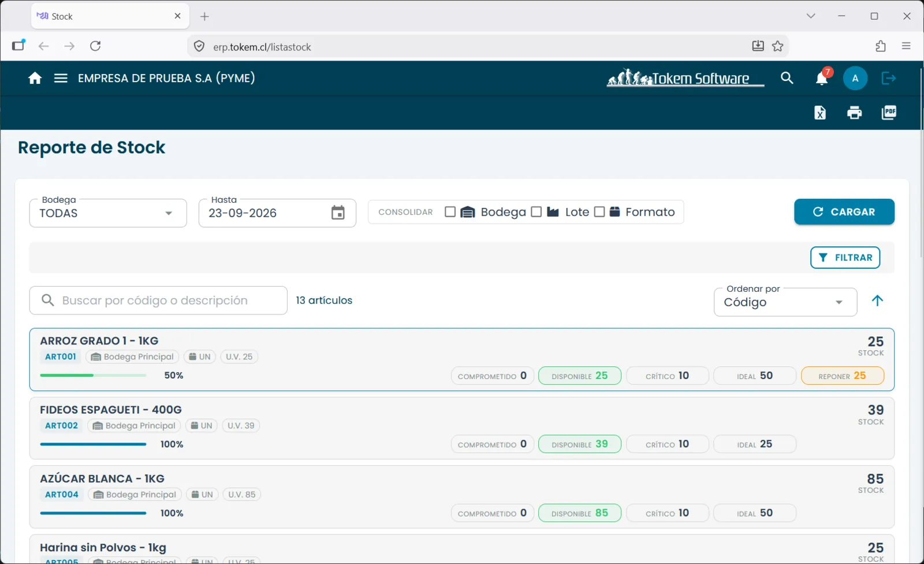The width and height of the screenshot is (924, 564).
Task: Click the 13 artículos count
Action: (324, 300)
